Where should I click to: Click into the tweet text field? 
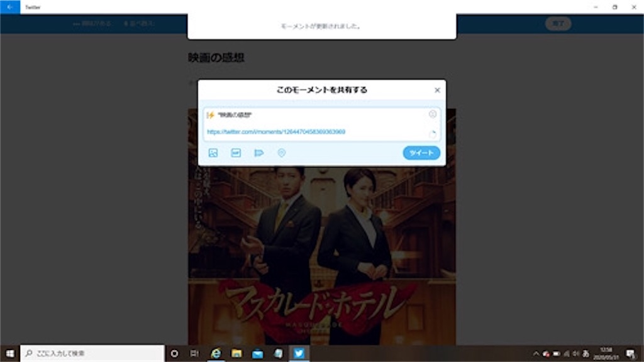(321, 124)
